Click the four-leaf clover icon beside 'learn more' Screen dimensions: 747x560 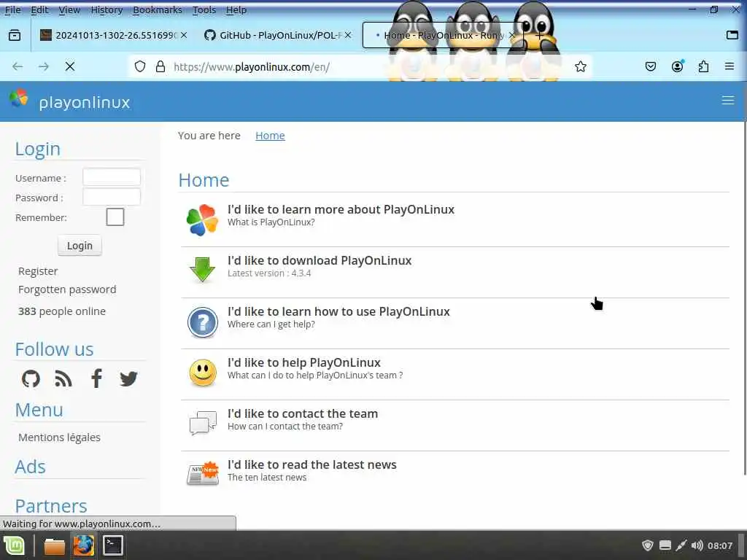pyautogui.click(x=203, y=220)
